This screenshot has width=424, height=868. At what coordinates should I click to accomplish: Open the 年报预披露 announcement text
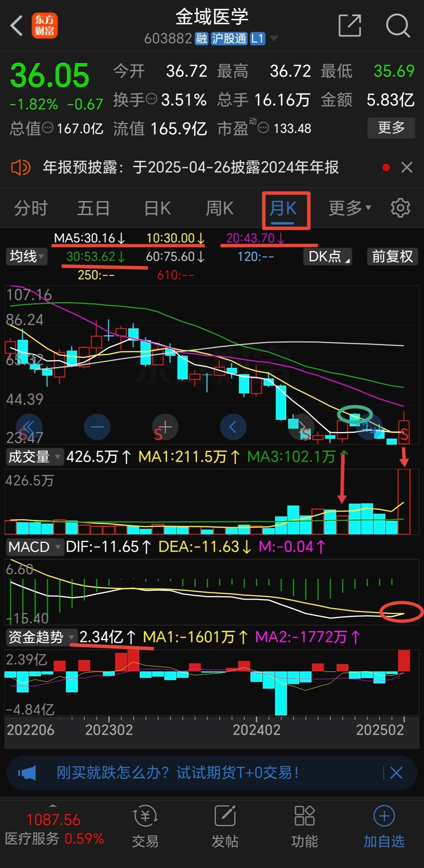pos(191,168)
